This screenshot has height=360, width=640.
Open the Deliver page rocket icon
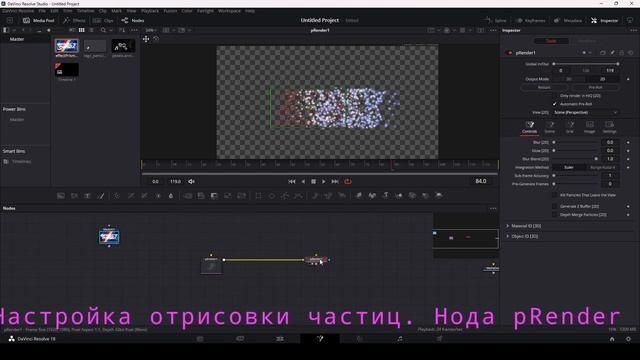tap(440, 339)
